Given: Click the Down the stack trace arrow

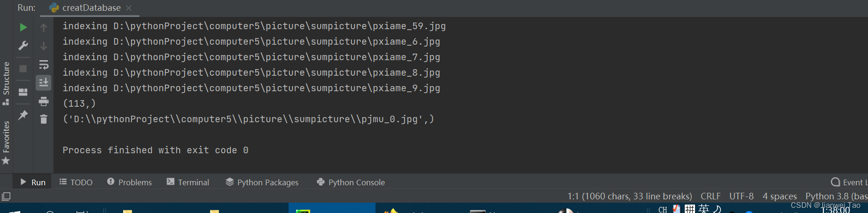Looking at the screenshot, I should point(44,46).
